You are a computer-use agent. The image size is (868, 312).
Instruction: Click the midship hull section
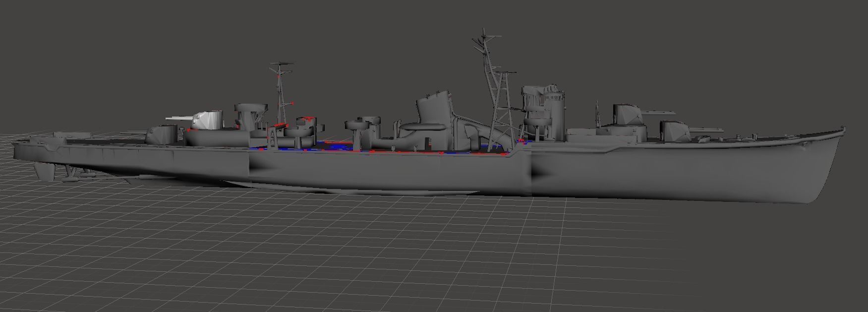389,171
